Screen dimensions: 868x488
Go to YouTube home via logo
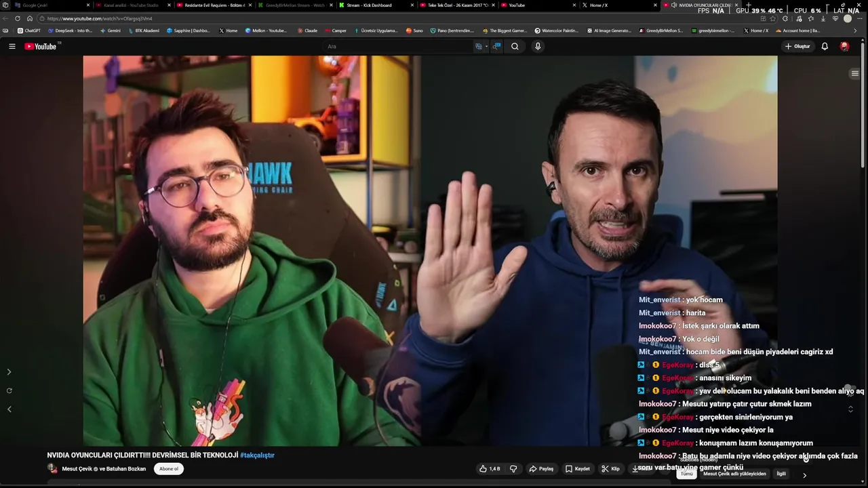[x=41, y=46]
